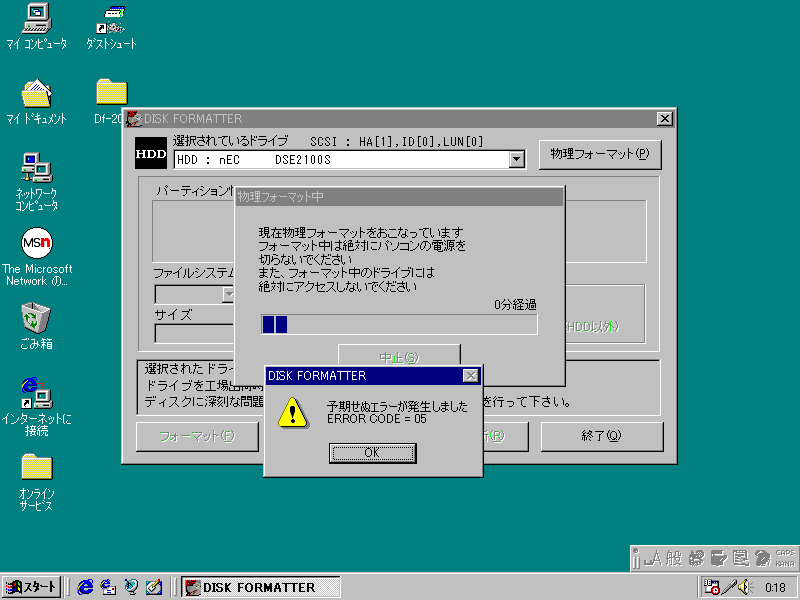Open Network Computer desktop icon
Image resolution: width=800 pixels, height=600 pixels.
point(36,167)
